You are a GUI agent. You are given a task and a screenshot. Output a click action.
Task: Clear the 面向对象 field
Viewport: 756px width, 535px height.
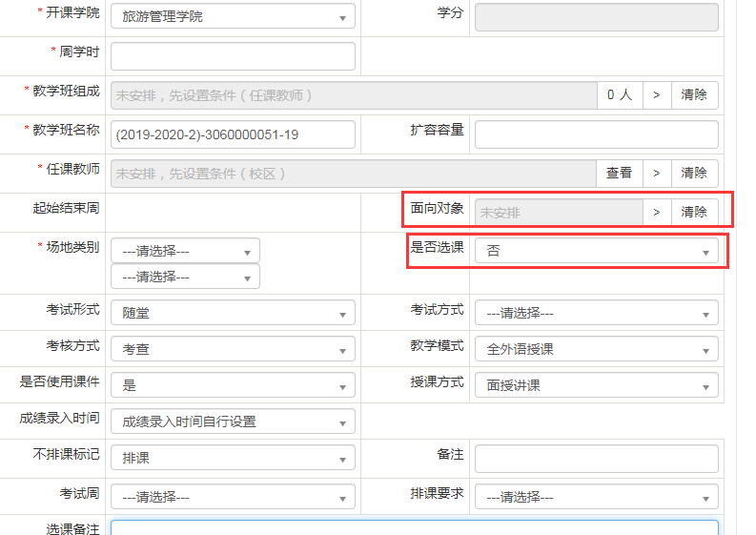(694, 212)
